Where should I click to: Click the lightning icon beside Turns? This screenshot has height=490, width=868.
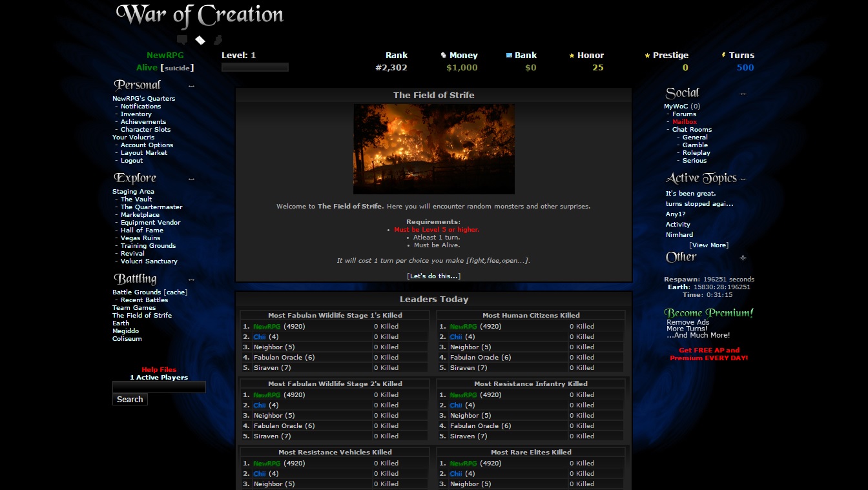(723, 56)
